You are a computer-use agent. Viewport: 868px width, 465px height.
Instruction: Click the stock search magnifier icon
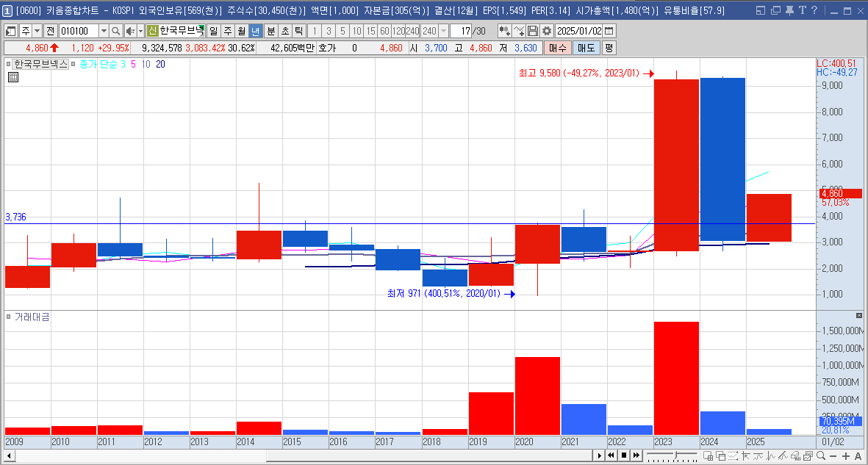(x=115, y=31)
